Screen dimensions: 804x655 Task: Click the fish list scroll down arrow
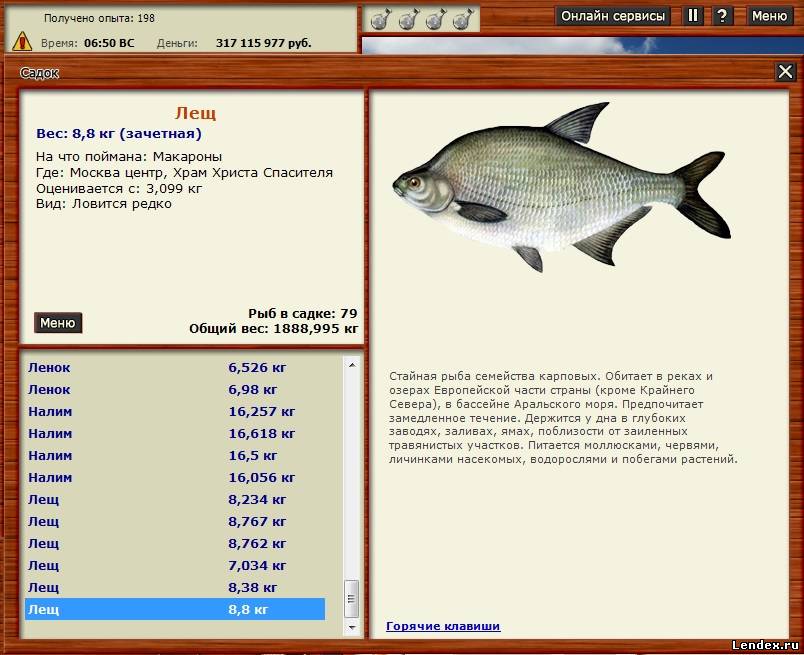click(x=352, y=627)
